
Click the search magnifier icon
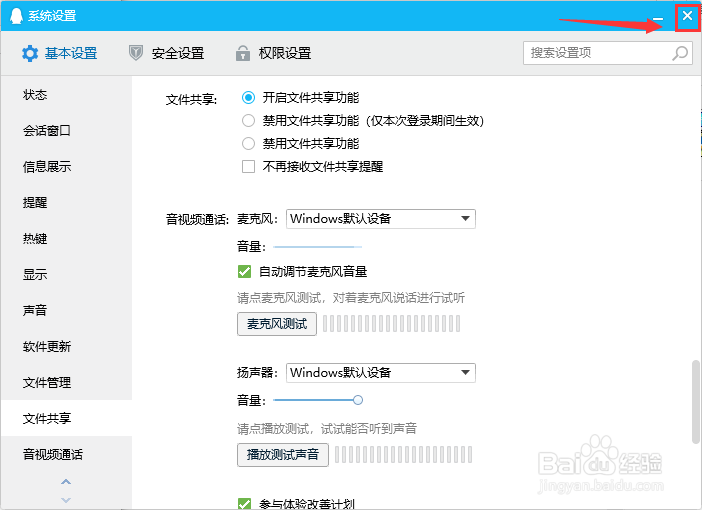point(680,53)
